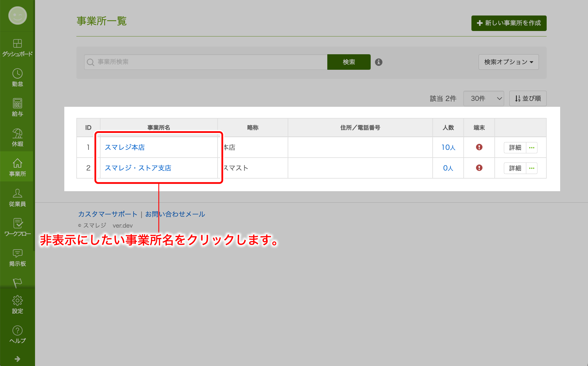Viewport: 588px width, 366px height.
Task: Click the magnifier icon in search field
Action: 90,62
